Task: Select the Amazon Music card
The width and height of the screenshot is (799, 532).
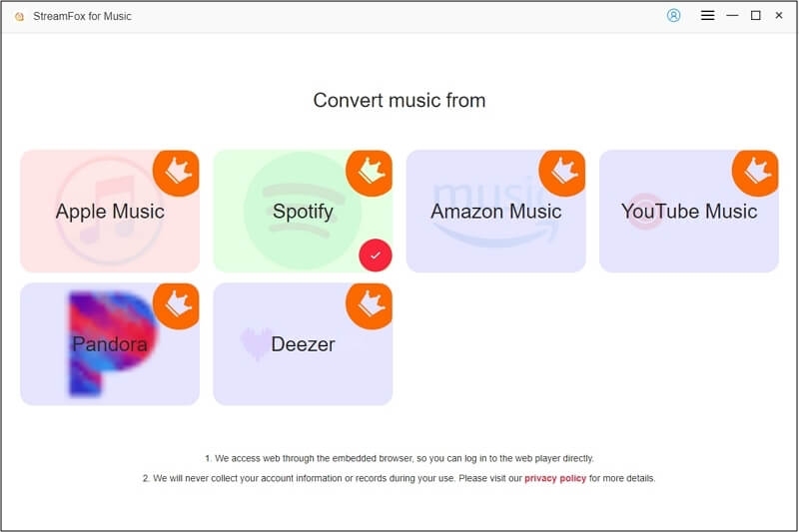Action: [495, 212]
